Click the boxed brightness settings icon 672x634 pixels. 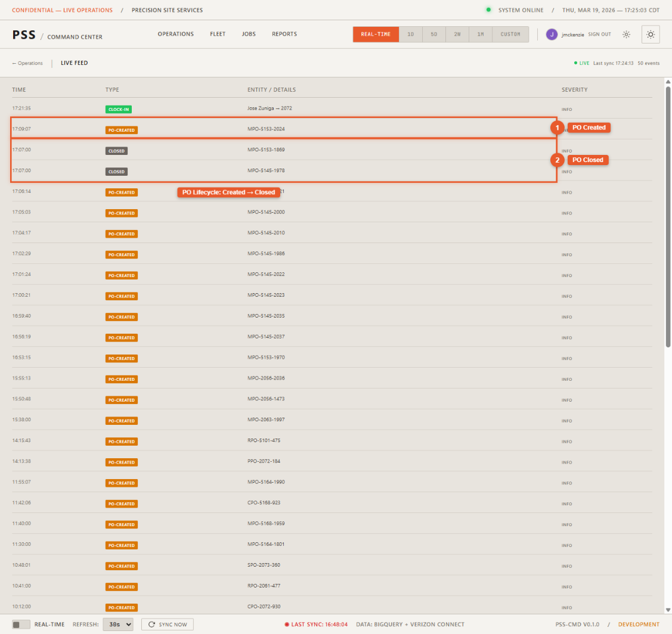(x=651, y=34)
